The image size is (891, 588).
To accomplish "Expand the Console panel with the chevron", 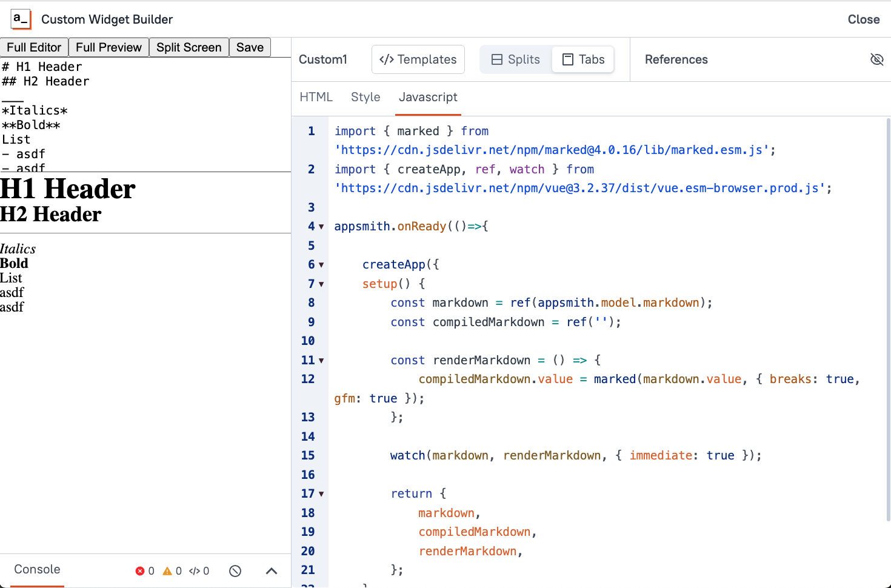I will pos(271,570).
